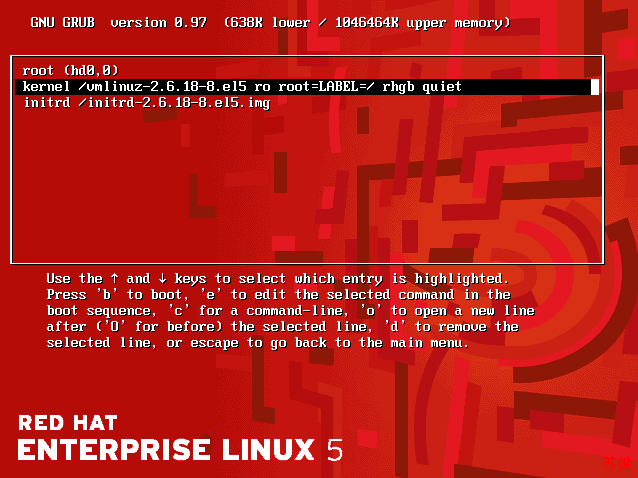638x478 pixels.
Task: Select the root (hd0,0) entry line
Action: (x=70, y=70)
